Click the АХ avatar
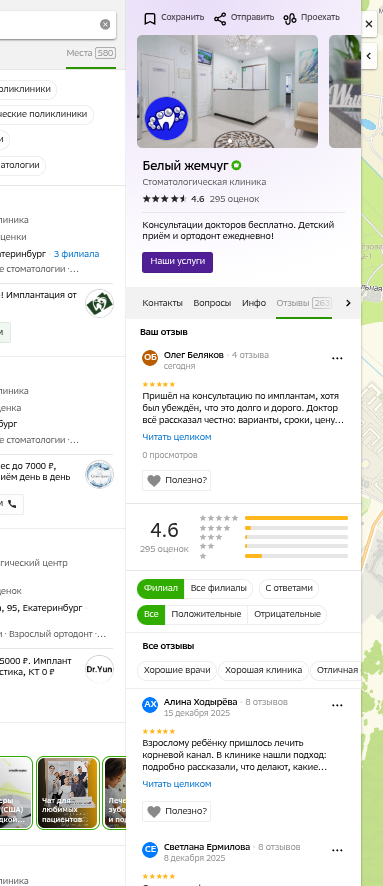Screen dimensions: 383x886 [150, 705]
